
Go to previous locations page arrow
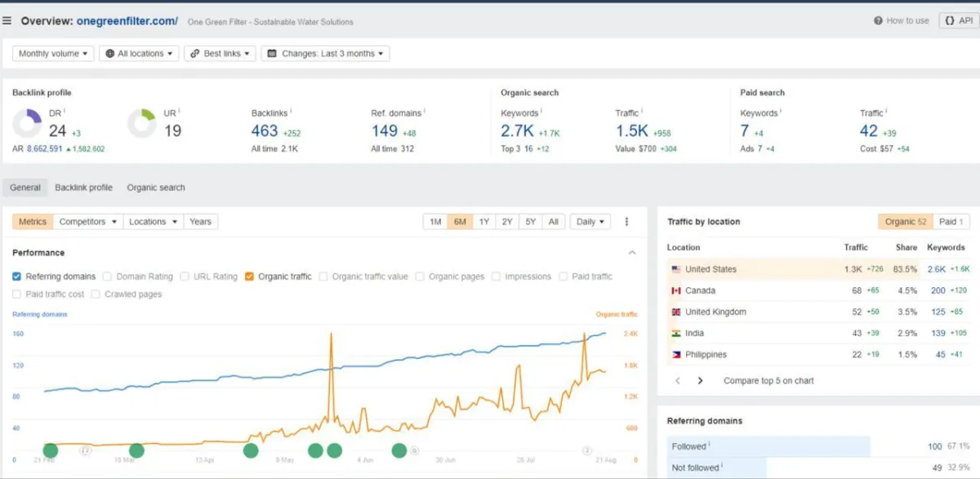coord(678,381)
